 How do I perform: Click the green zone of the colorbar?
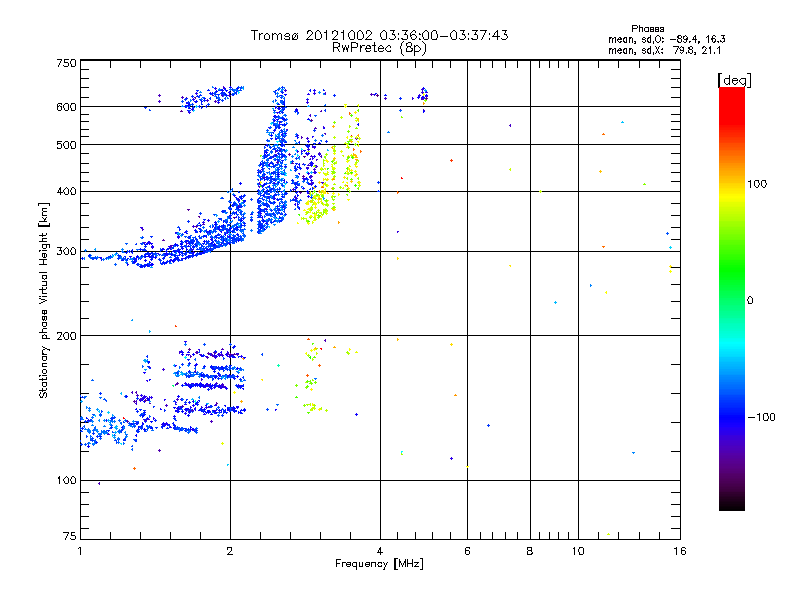732,270
